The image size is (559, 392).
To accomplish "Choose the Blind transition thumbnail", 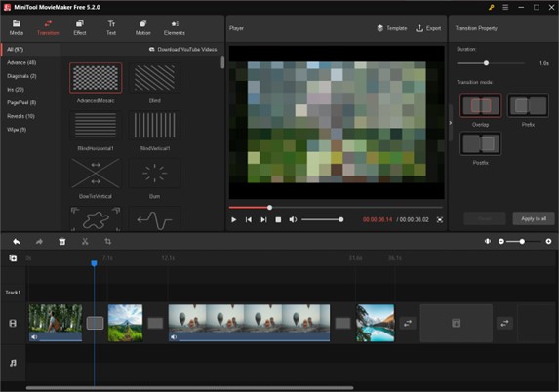I will pyautogui.click(x=154, y=78).
